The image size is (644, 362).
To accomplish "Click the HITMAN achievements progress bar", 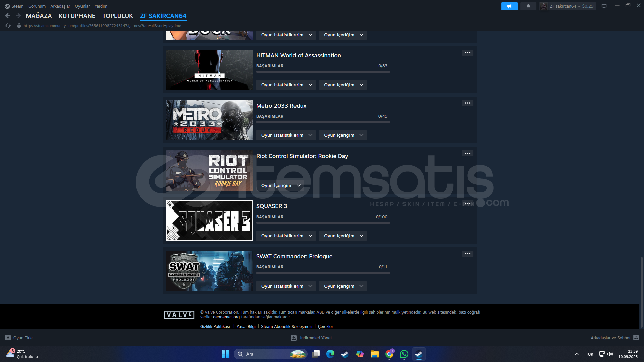I will 323,72.
